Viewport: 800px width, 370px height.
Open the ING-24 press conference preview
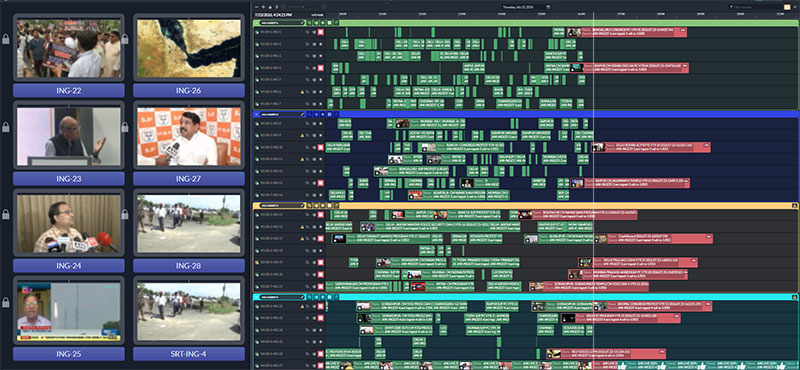tap(69, 224)
